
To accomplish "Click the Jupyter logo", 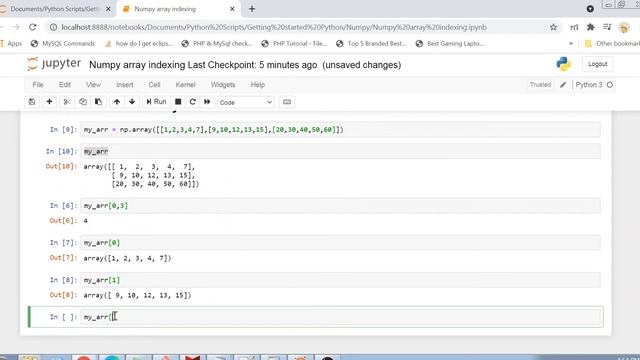I will coord(54,64).
